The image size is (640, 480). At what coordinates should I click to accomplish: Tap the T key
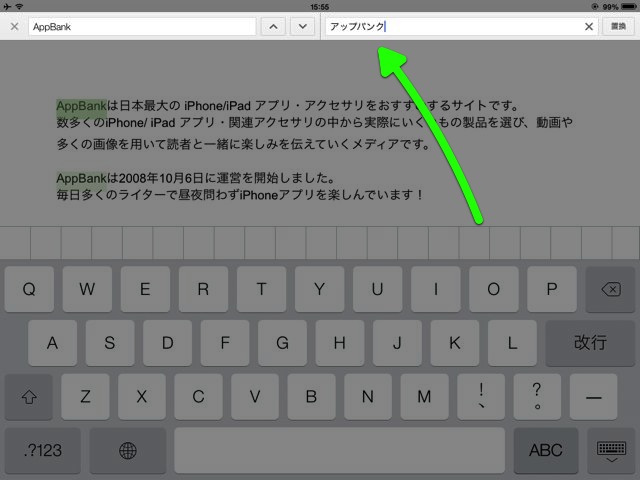coord(261,289)
